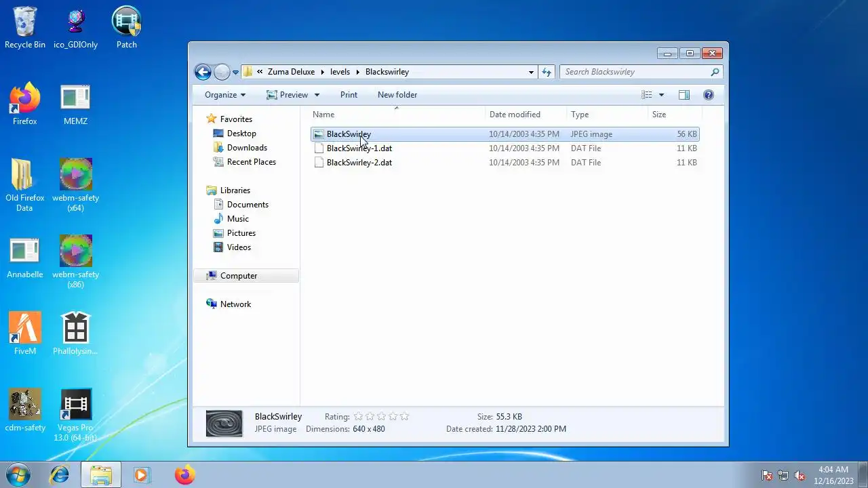Click the network tray icon
The height and width of the screenshot is (488, 868).
coord(783,476)
